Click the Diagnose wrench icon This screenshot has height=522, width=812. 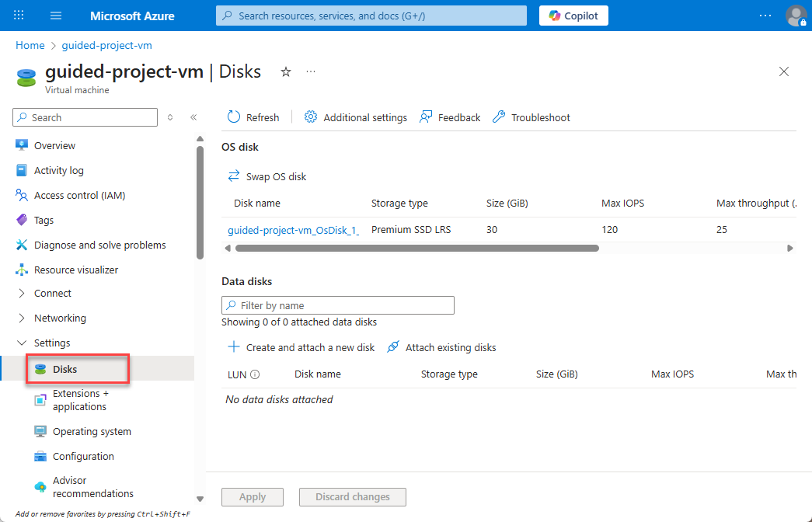[x=21, y=245]
